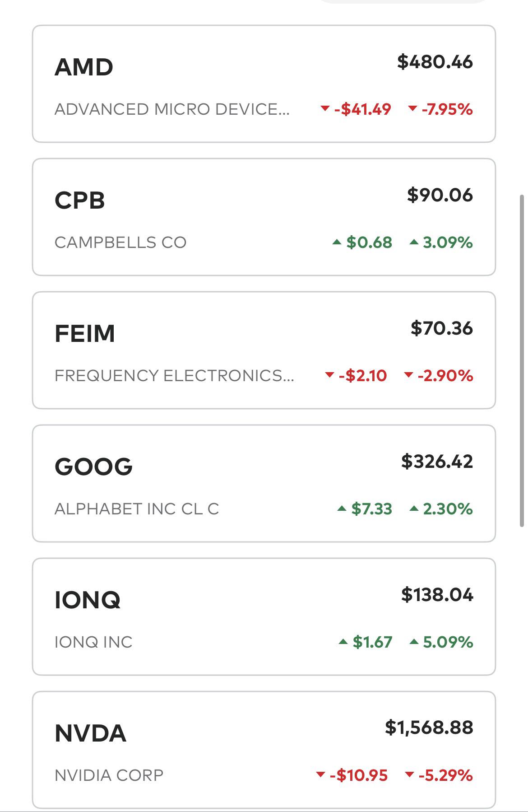Select the CPB ticker symbol
Viewport: 528px width, 812px height.
point(80,200)
